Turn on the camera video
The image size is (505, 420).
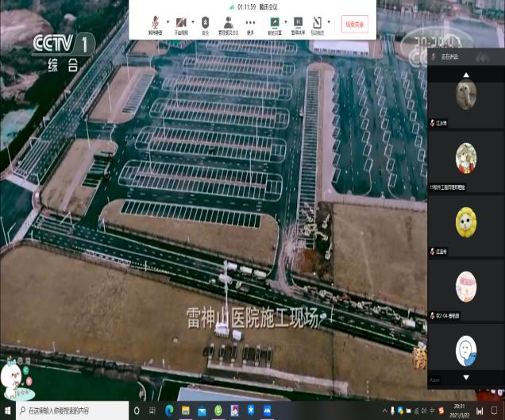[x=179, y=23]
